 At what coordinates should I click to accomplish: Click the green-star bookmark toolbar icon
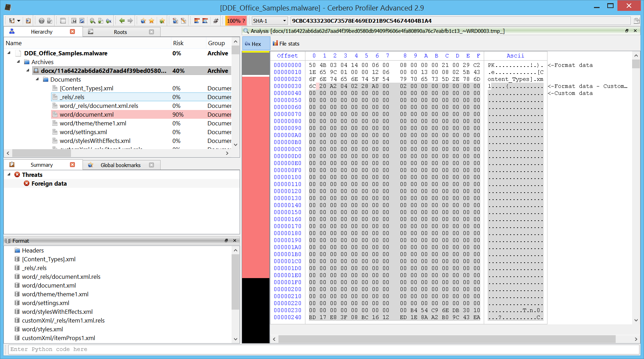162,21
